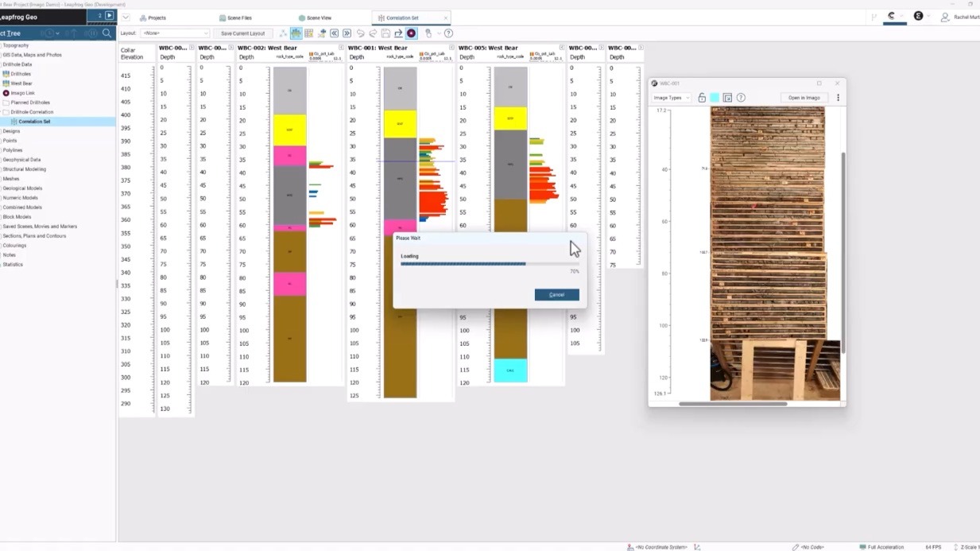Click the No Code status entry
Screen dimensions: 980x551
pyautogui.click(x=807, y=547)
